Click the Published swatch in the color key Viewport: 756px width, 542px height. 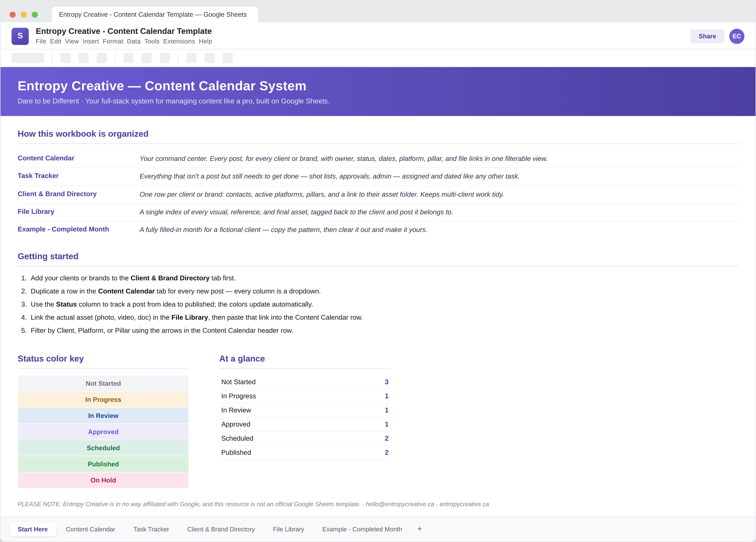[x=103, y=464]
